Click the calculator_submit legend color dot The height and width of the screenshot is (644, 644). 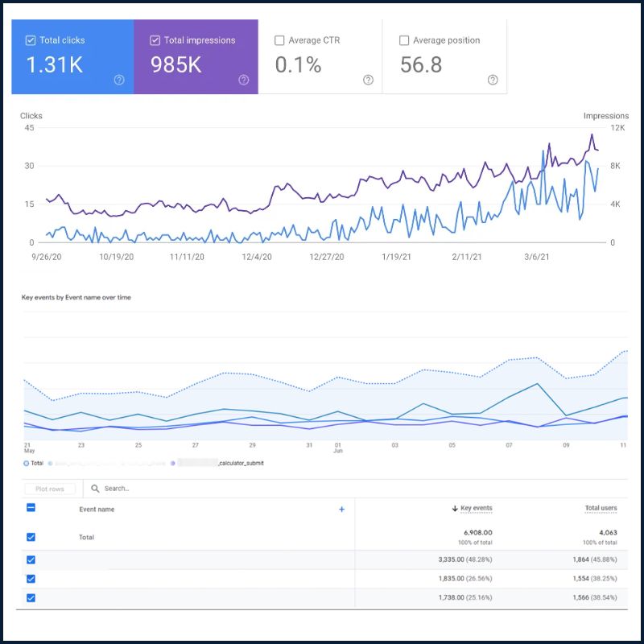pyautogui.click(x=173, y=464)
